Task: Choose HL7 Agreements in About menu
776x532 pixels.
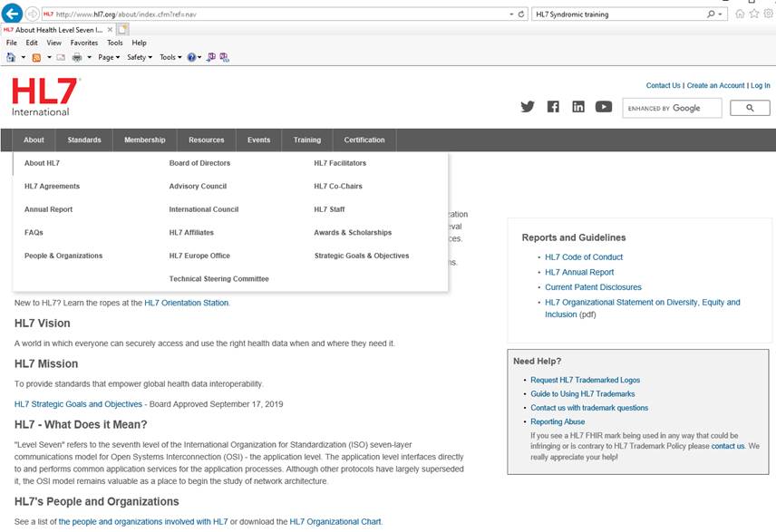Action: click(52, 187)
